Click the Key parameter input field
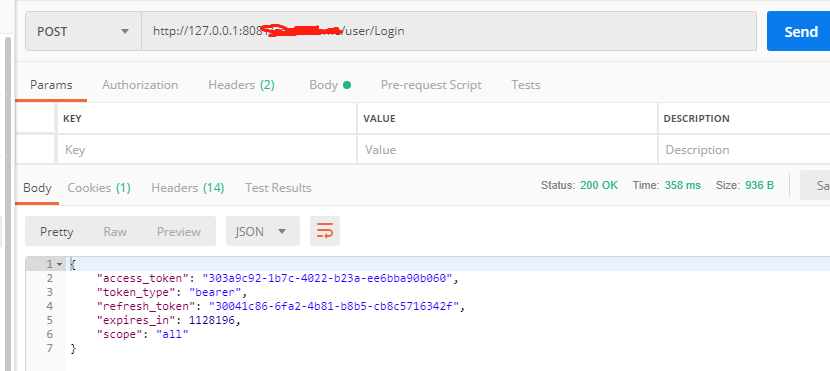This screenshot has width=830, height=371. 206,150
